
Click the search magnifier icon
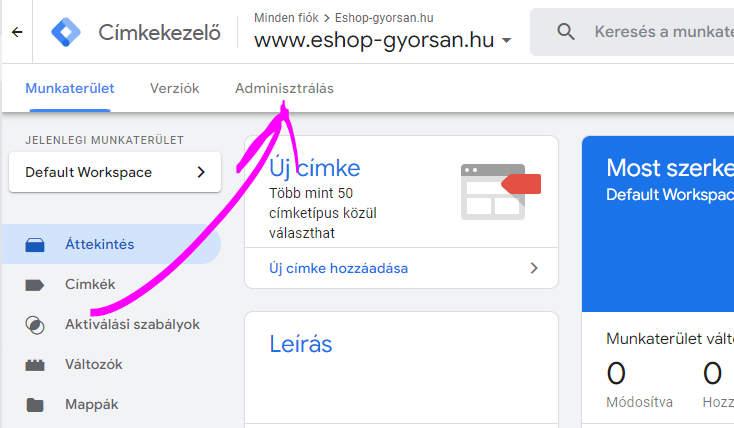point(567,32)
